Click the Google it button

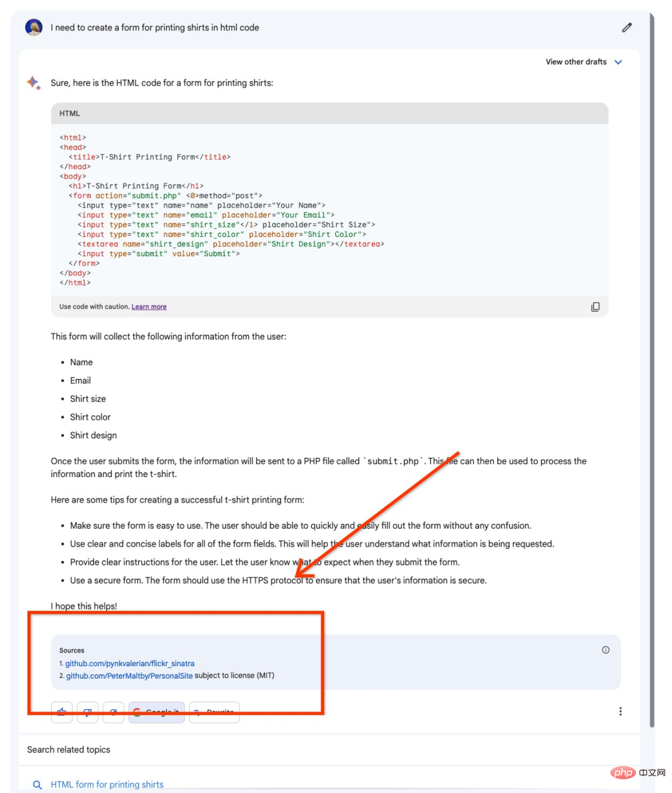click(157, 712)
